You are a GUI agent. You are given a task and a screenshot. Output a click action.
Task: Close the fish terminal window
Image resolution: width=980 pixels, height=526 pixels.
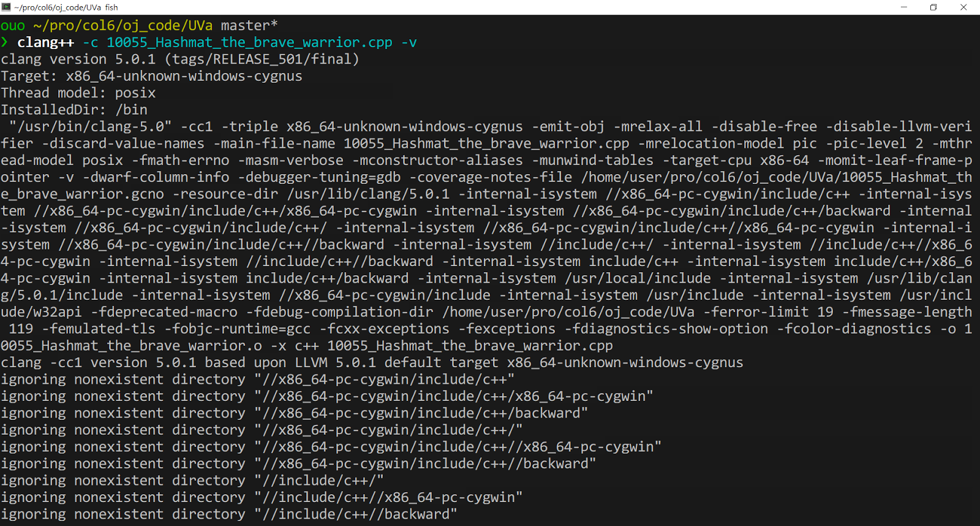click(x=963, y=7)
